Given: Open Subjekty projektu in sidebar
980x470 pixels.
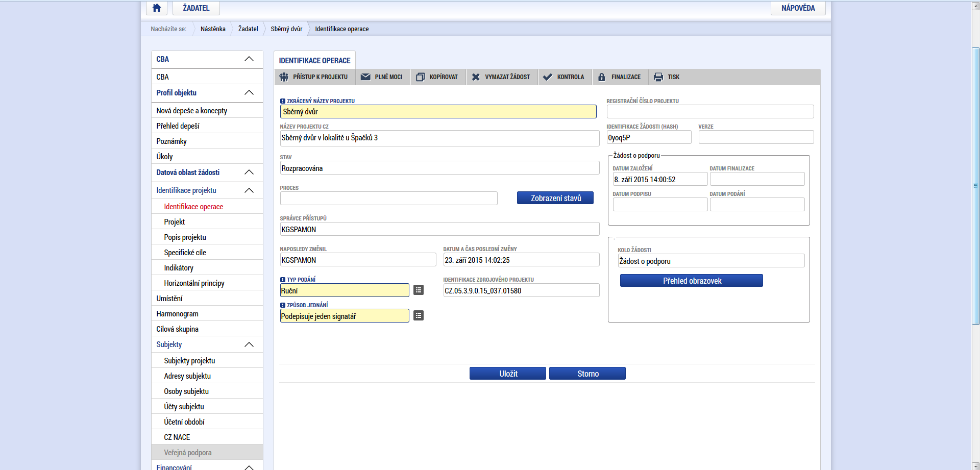Looking at the screenshot, I should pyautogui.click(x=207, y=361).
